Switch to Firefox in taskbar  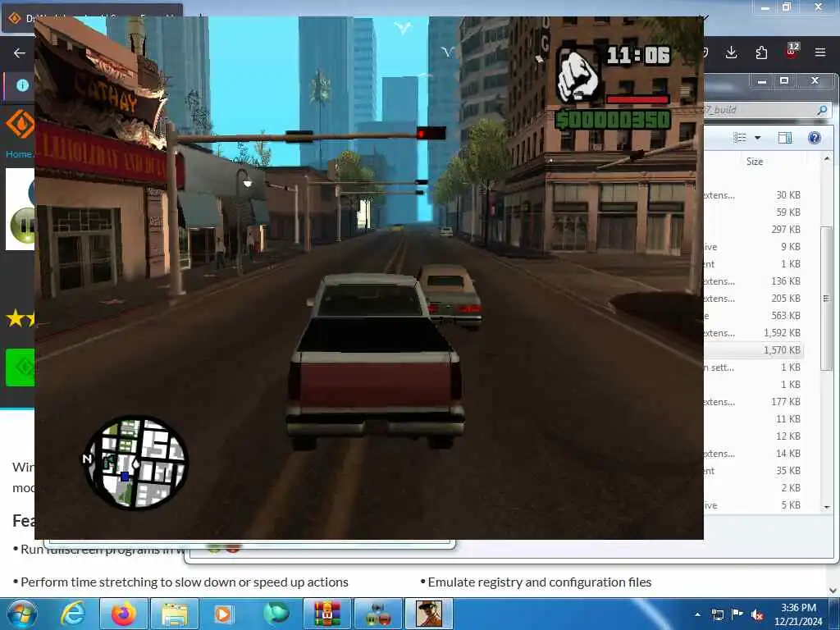[123, 614]
